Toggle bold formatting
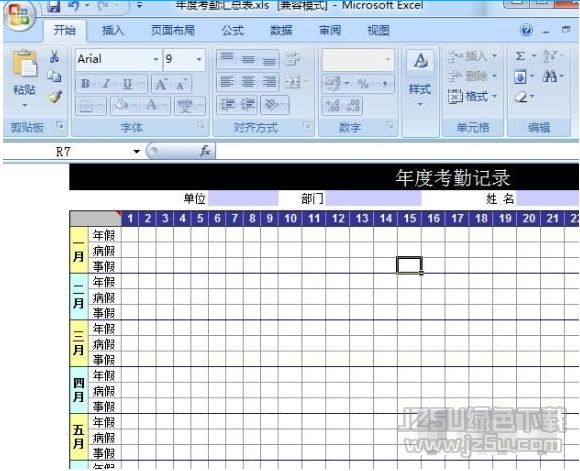580x471 pixels. pyautogui.click(x=85, y=84)
